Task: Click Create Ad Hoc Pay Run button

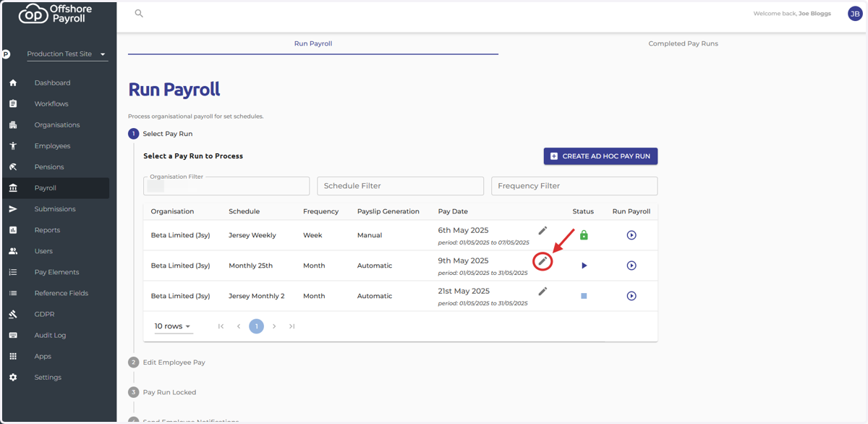Action: point(600,156)
